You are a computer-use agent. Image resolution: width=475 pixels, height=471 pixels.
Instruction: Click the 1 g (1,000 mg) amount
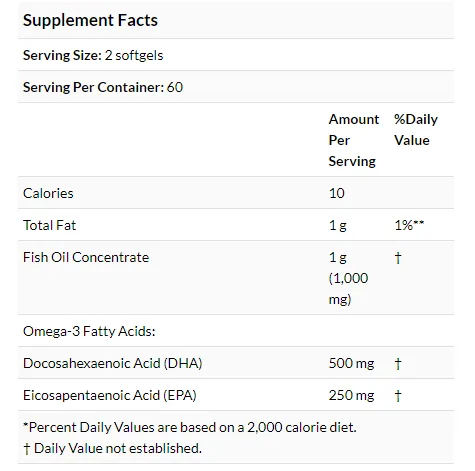tap(348, 278)
